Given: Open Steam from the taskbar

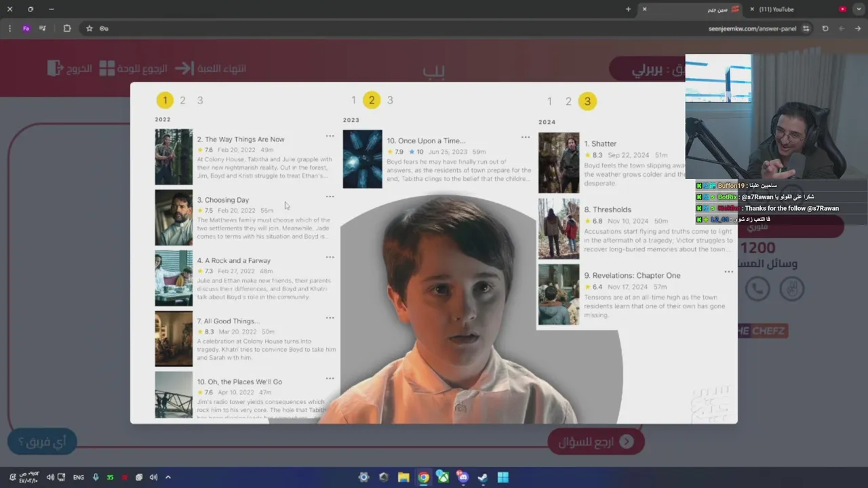Looking at the screenshot, I should pos(482,477).
